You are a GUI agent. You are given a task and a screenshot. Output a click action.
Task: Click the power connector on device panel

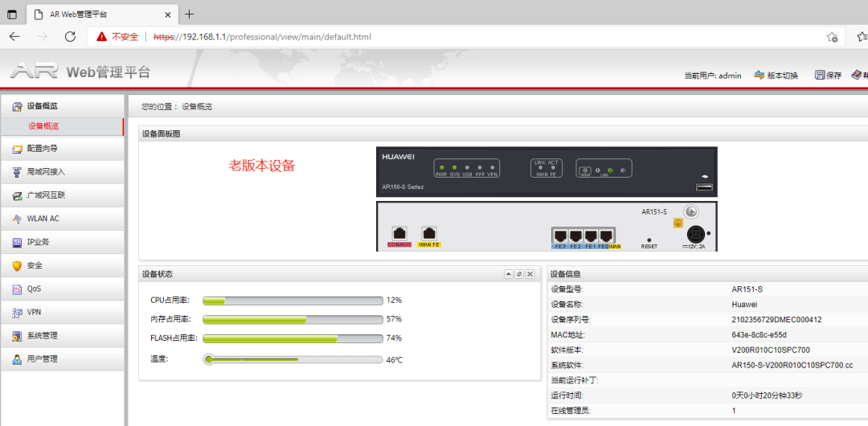click(x=694, y=233)
